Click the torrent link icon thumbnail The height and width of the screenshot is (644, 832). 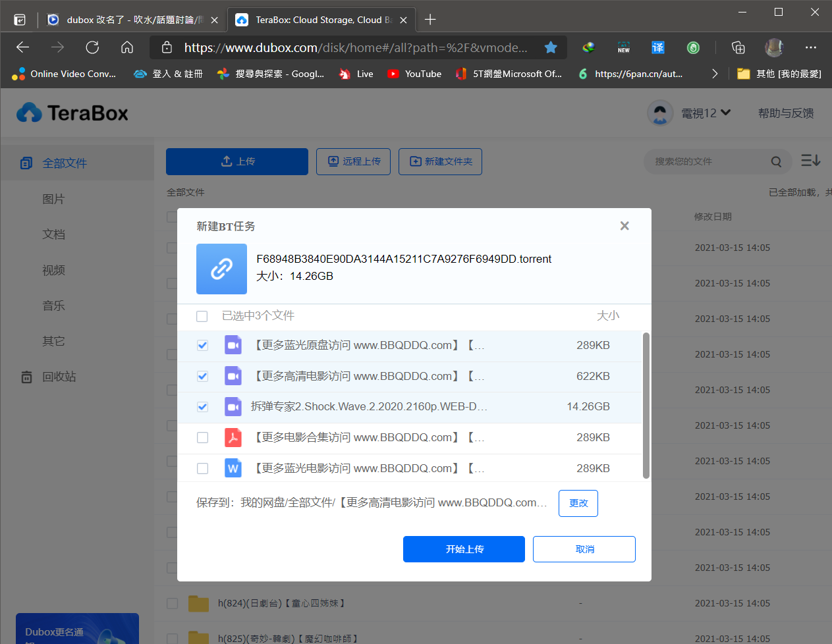pyautogui.click(x=221, y=269)
